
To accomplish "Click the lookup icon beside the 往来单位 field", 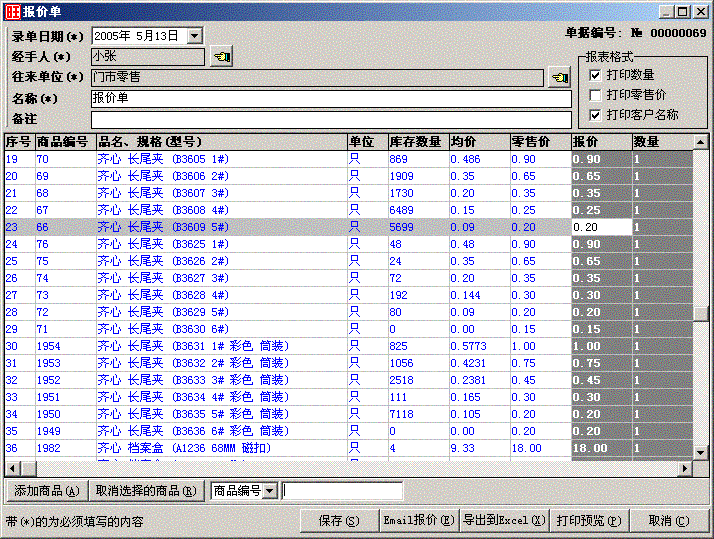I will pyautogui.click(x=560, y=78).
